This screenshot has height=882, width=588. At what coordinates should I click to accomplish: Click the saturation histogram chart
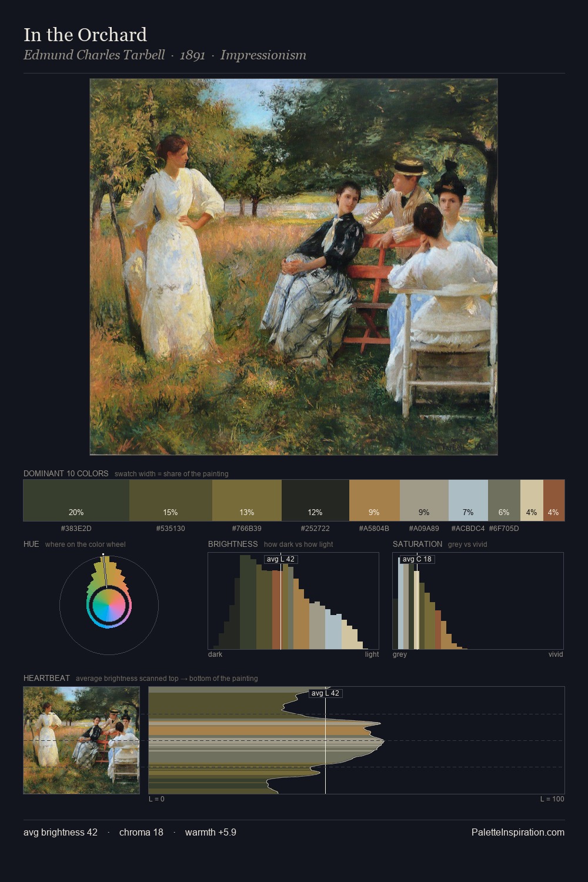point(478,601)
